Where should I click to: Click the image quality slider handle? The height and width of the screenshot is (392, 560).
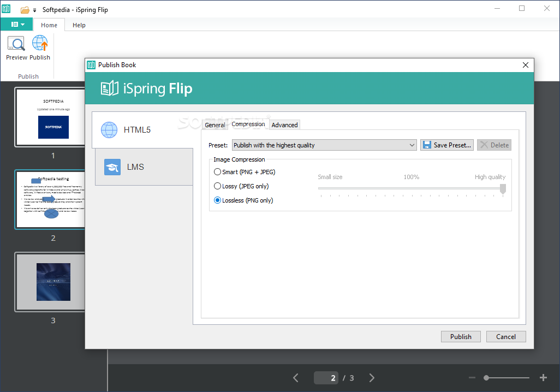503,189
